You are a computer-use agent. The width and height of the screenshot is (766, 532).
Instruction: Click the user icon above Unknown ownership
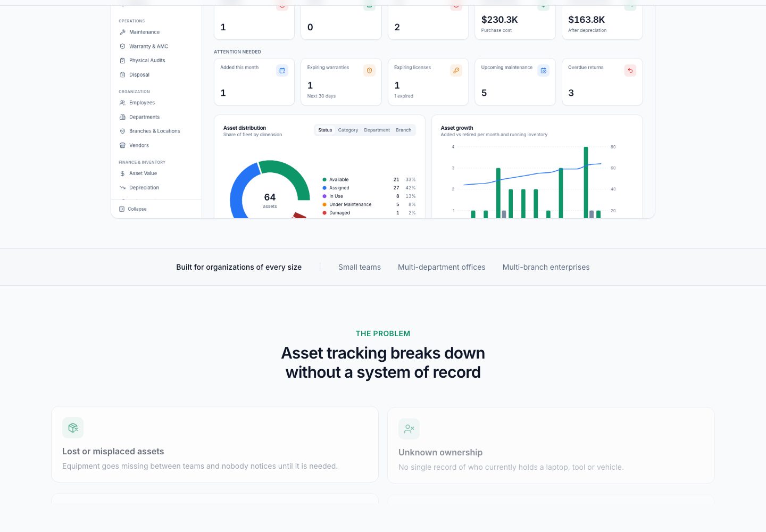(409, 429)
